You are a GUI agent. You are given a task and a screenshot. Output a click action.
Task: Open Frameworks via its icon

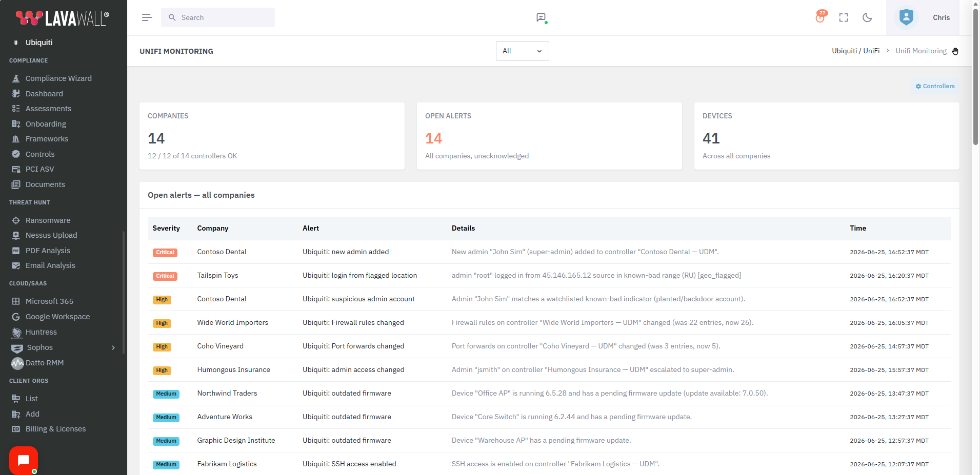coord(16,139)
